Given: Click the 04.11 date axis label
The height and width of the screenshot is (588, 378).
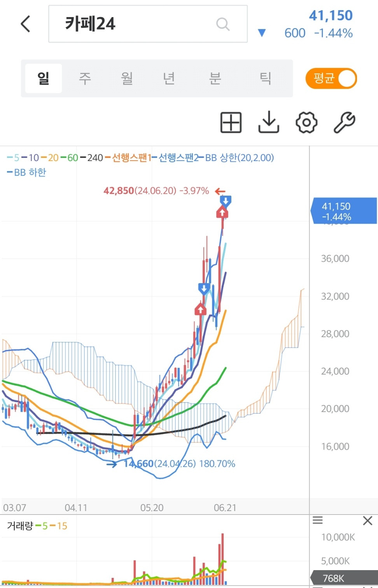Looking at the screenshot, I should tap(76, 507).
